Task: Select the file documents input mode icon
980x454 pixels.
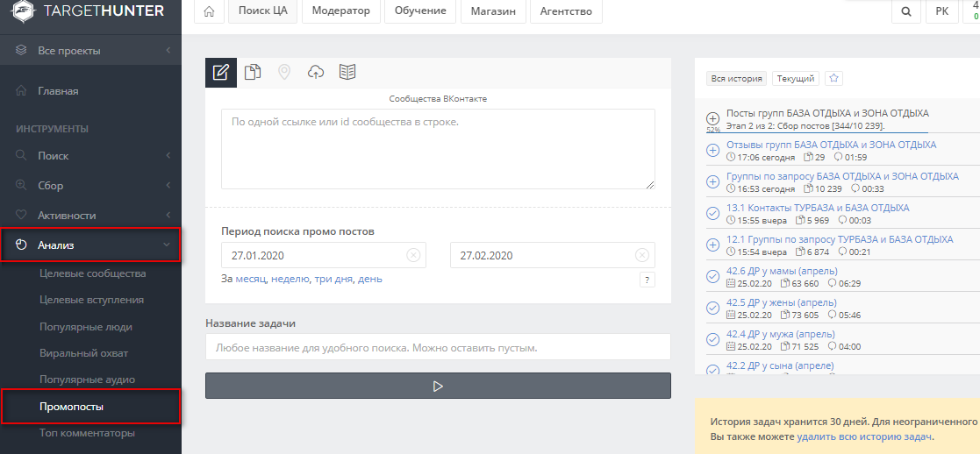Action: click(253, 73)
